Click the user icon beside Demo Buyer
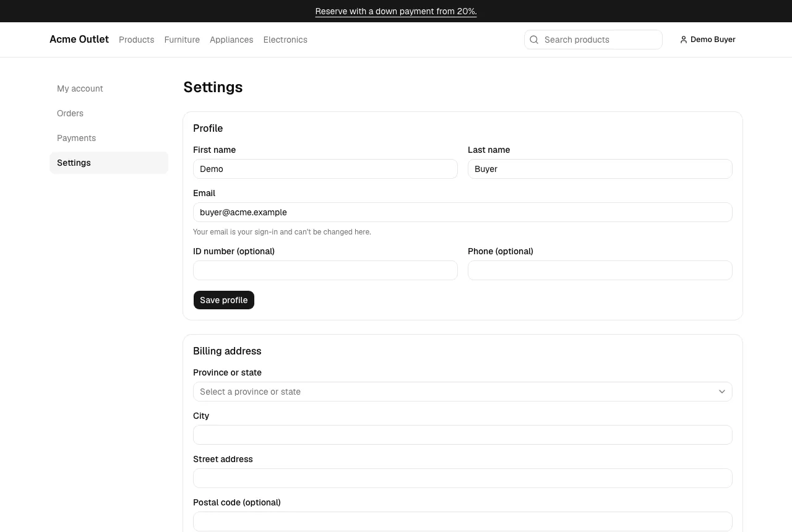Viewport: 792px width, 532px height. pyautogui.click(x=684, y=40)
